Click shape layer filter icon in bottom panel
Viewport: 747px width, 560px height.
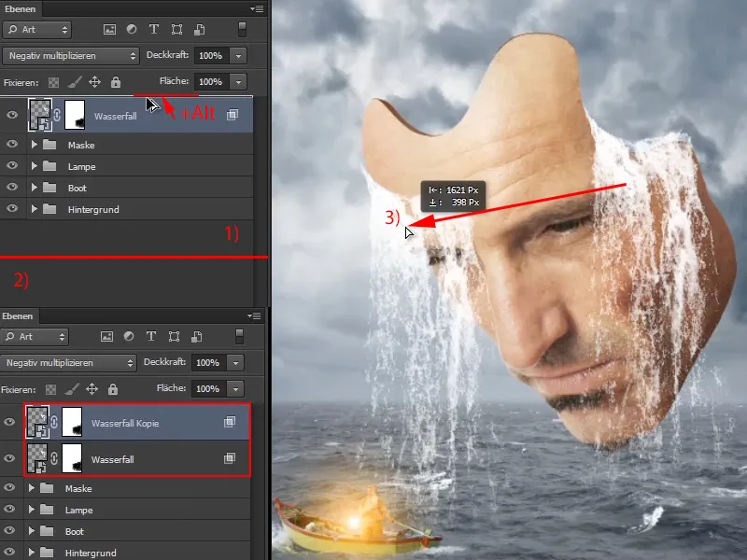tap(174, 337)
